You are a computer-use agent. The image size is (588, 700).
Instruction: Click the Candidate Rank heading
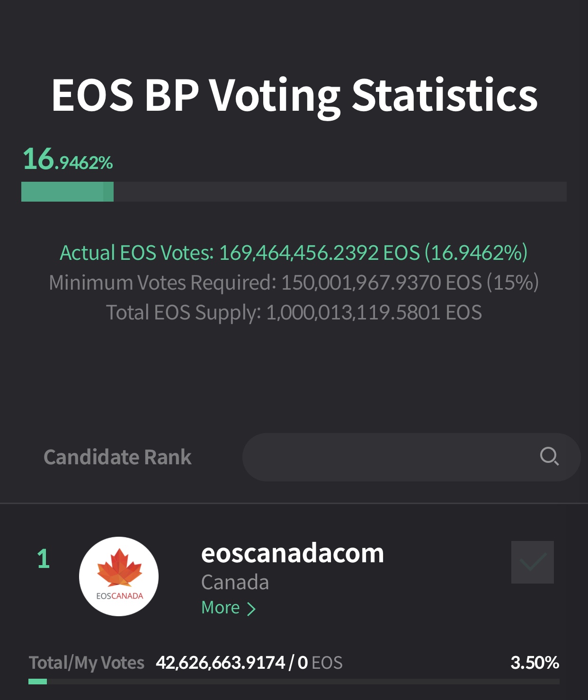(x=117, y=457)
